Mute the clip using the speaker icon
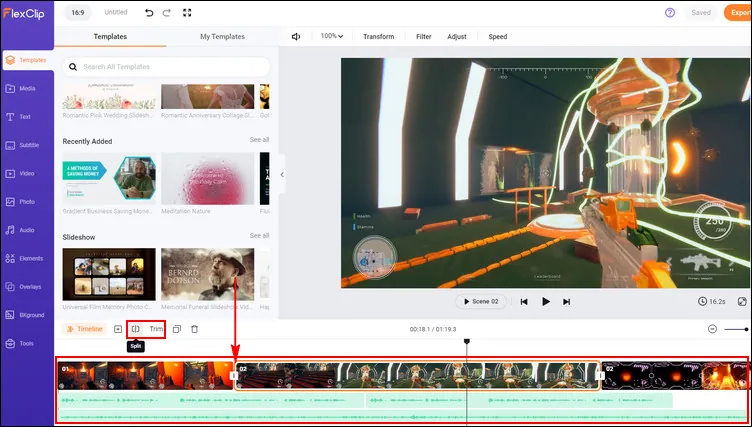Image resolution: width=752 pixels, height=427 pixels. click(x=296, y=36)
